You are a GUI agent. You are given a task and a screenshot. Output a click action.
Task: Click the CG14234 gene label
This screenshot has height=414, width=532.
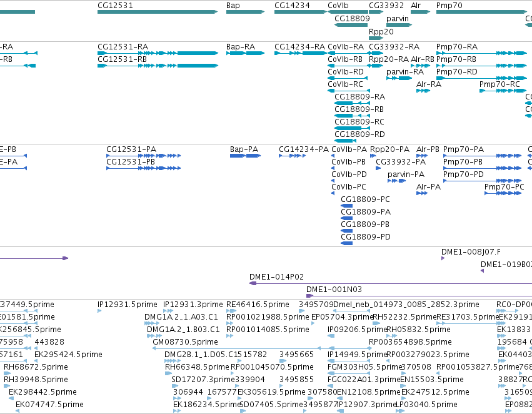292,6
